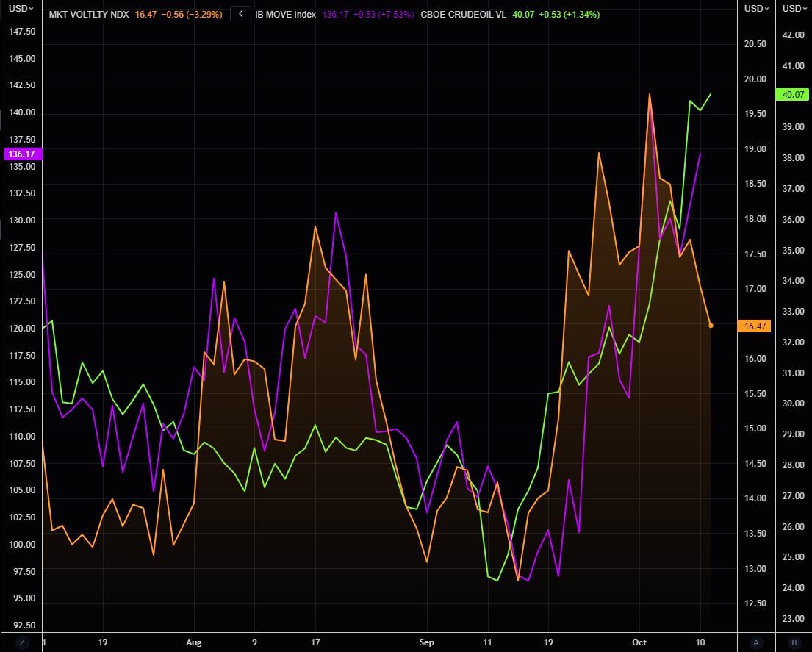The image size is (812, 652).
Task: Click the 11 date label on the time axis
Action: click(x=487, y=642)
